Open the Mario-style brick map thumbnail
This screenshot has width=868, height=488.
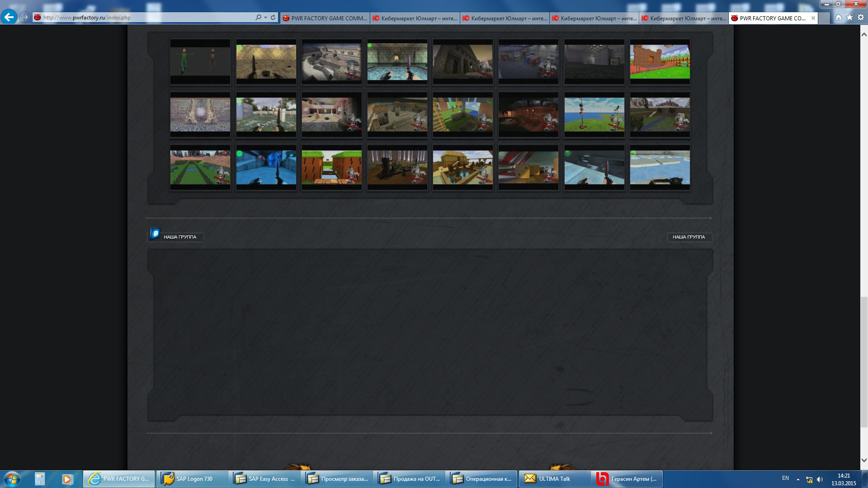click(x=660, y=62)
